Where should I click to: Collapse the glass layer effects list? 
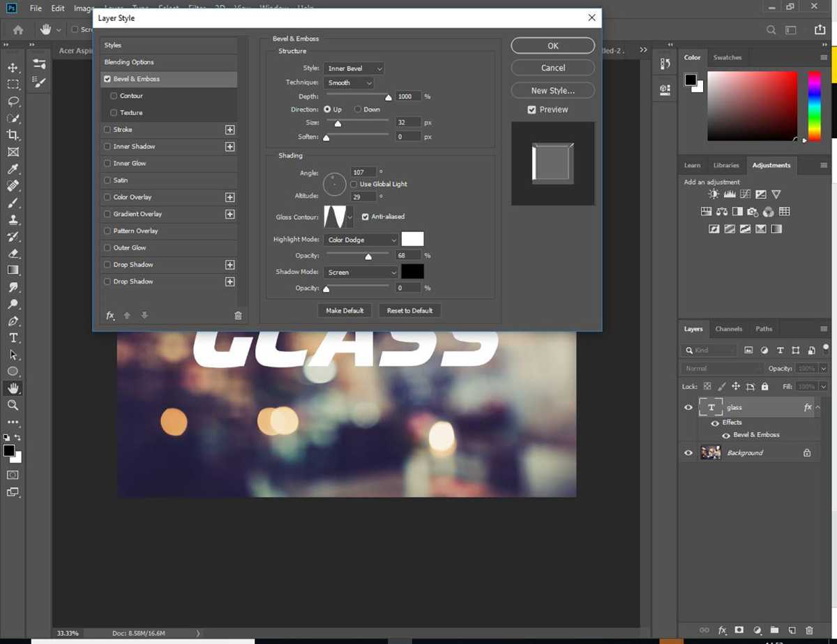coord(818,407)
